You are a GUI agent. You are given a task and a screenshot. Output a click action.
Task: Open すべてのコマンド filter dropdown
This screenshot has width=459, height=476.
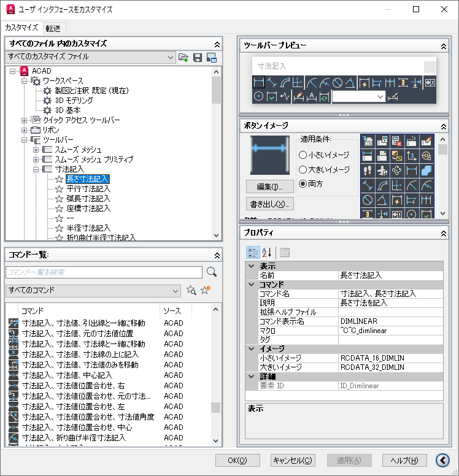click(93, 291)
